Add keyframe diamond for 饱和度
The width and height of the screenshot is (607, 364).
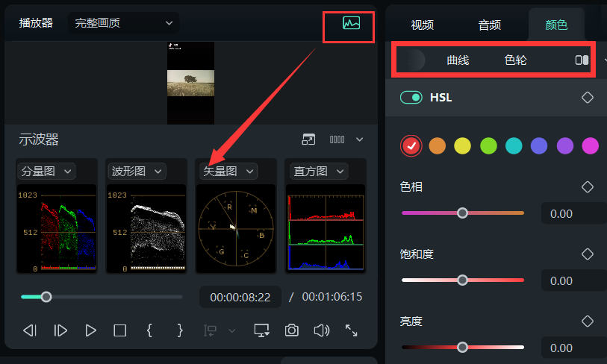click(x=588, y=254)
